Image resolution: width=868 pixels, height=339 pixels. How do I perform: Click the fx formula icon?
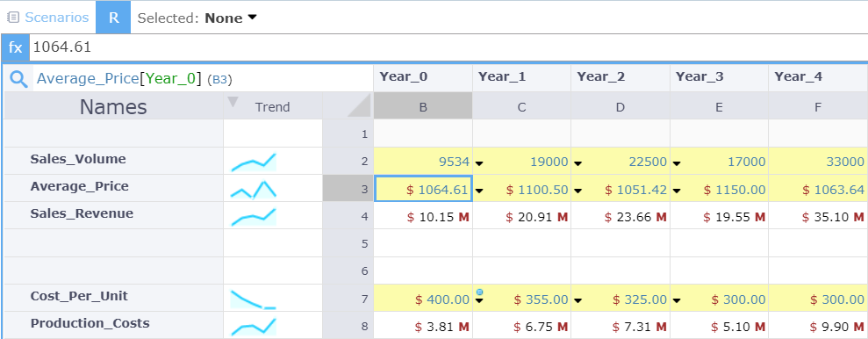point(15,47)
